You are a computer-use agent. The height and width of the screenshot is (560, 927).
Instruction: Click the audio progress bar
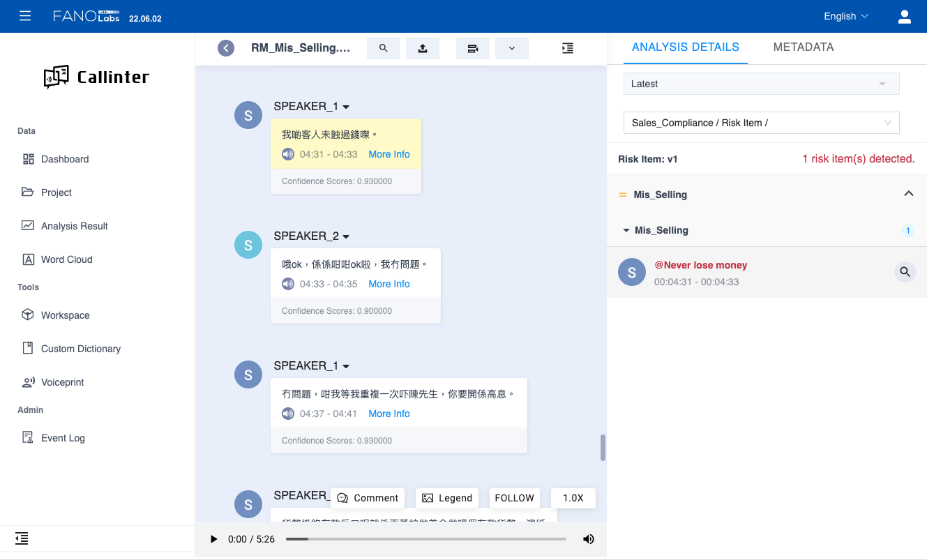coord(425,539)
